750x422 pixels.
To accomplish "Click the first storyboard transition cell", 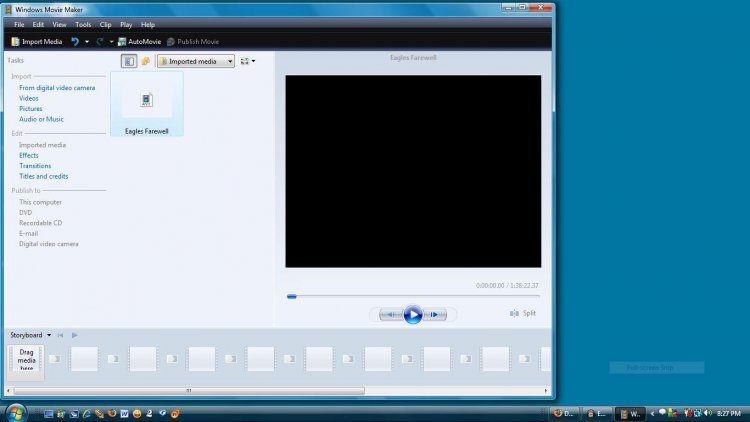I will [55, 359].
